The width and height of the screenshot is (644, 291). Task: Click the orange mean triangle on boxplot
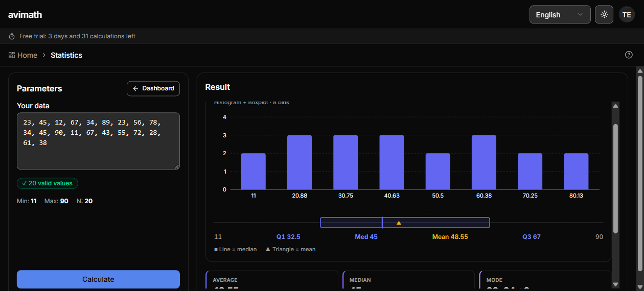pos(399,223)
